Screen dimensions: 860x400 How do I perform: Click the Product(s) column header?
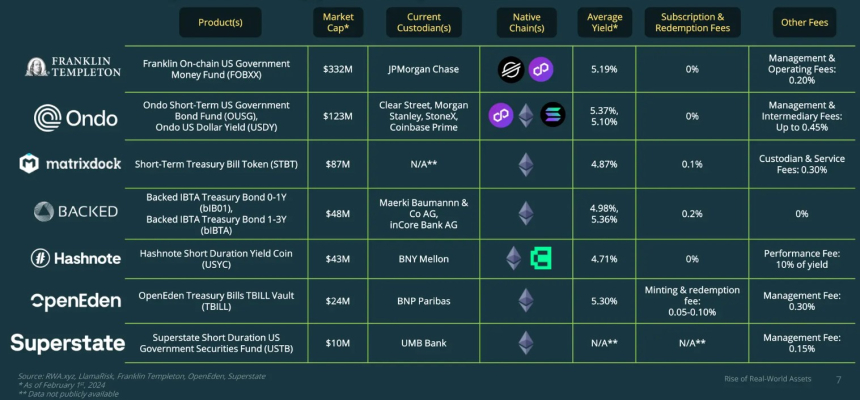[220, 22]
